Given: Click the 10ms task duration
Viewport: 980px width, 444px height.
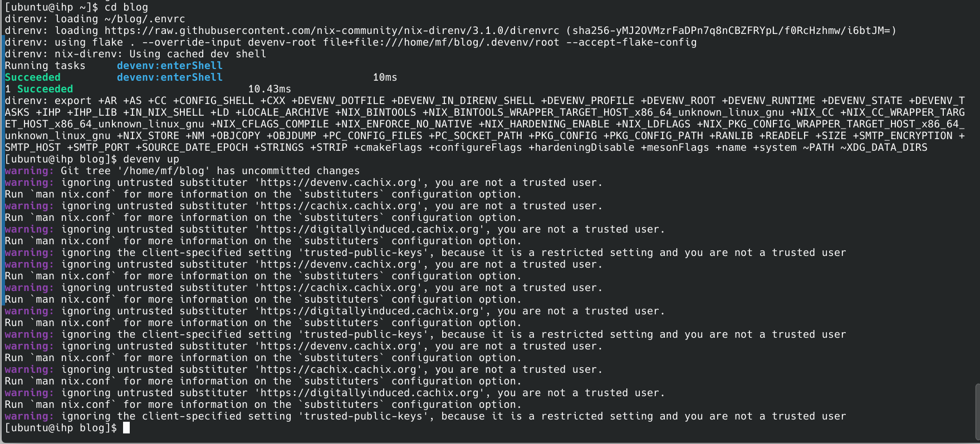Looking at the screenshot, I should [385, 77].
